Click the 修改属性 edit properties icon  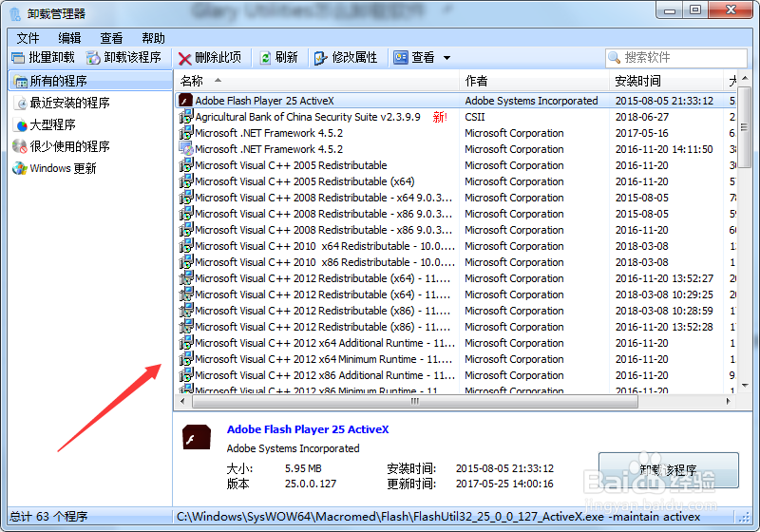(321, 58)
